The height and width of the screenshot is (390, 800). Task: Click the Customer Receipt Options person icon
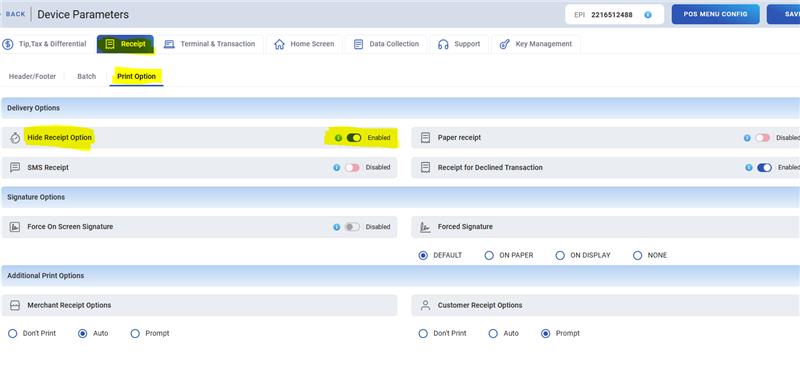pyautogui.click(x=425, y=305)
